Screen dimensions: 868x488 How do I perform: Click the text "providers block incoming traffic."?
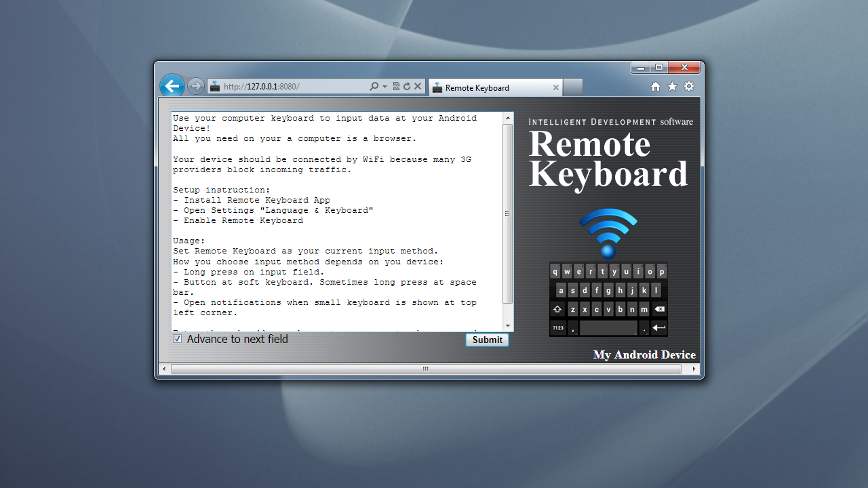pyautogui.click(x=262, y=169)
